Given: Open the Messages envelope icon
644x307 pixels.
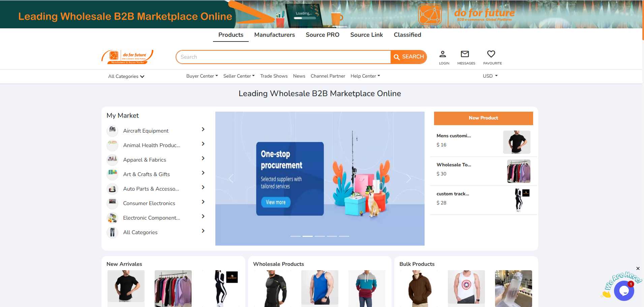Looking at the screenshot, I should point(465,54).
